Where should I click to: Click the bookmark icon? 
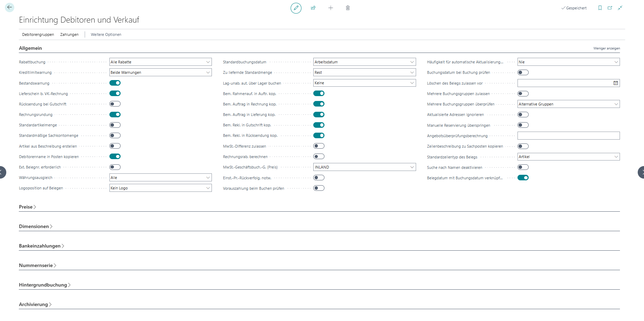[x=600, y=8]
